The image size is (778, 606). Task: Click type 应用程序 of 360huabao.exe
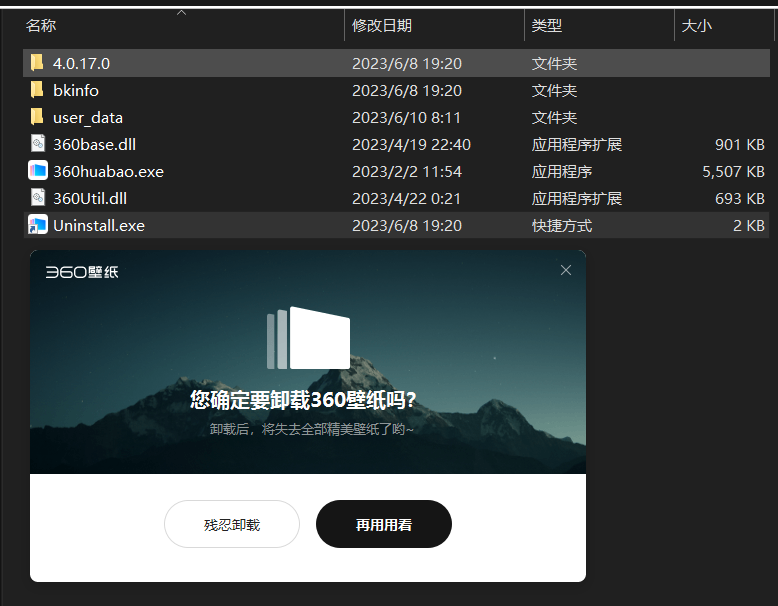tap(562, 171)
